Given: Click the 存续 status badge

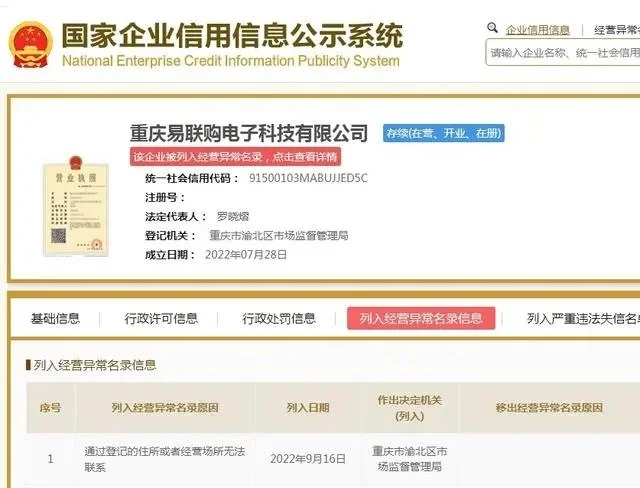Looking at the screenshot, I should pyautogui.click(x=444, y=133).
